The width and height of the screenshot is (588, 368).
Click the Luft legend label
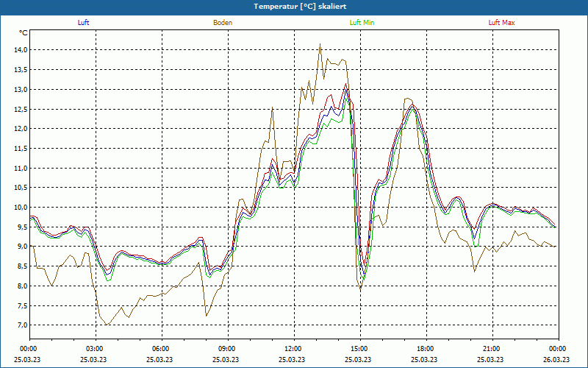[83, 23]
